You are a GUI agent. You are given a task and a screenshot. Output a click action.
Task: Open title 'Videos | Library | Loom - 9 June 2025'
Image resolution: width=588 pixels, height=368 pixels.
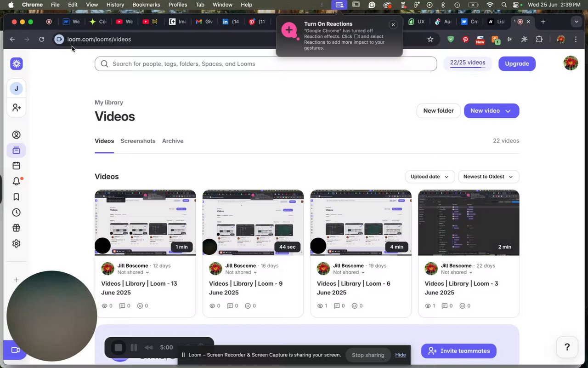tap(246, 288)
